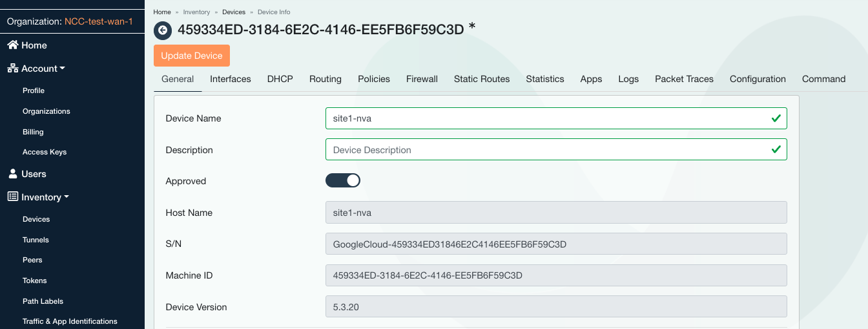868x329 pixels.
Task: Open the Firewall tab
Action: [422, 79]
